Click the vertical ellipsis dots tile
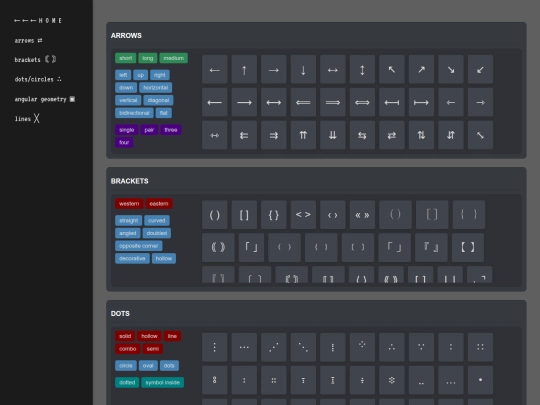Image resolution: width=540 pixels, height=405 pixels. tap(215, 347)
